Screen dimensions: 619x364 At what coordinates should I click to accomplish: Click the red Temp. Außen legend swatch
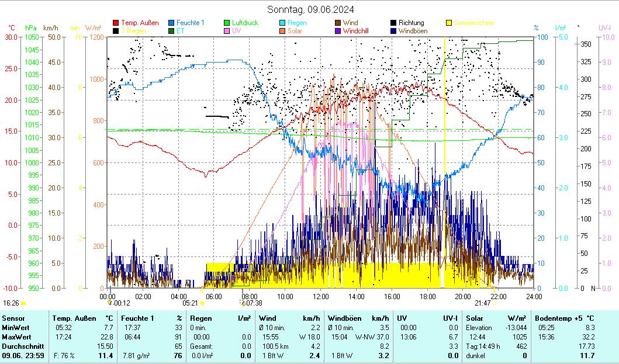(x=116, y=23)
